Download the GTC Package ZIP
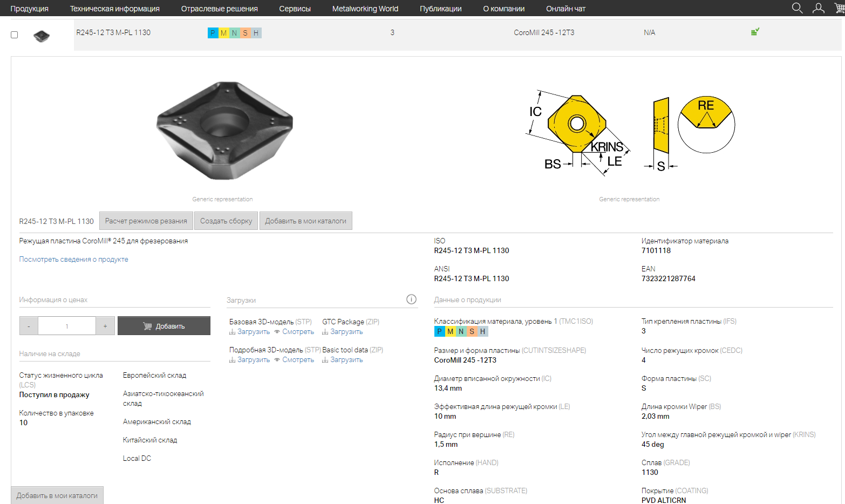Screen dimensions: 845x504 point(343,332)
